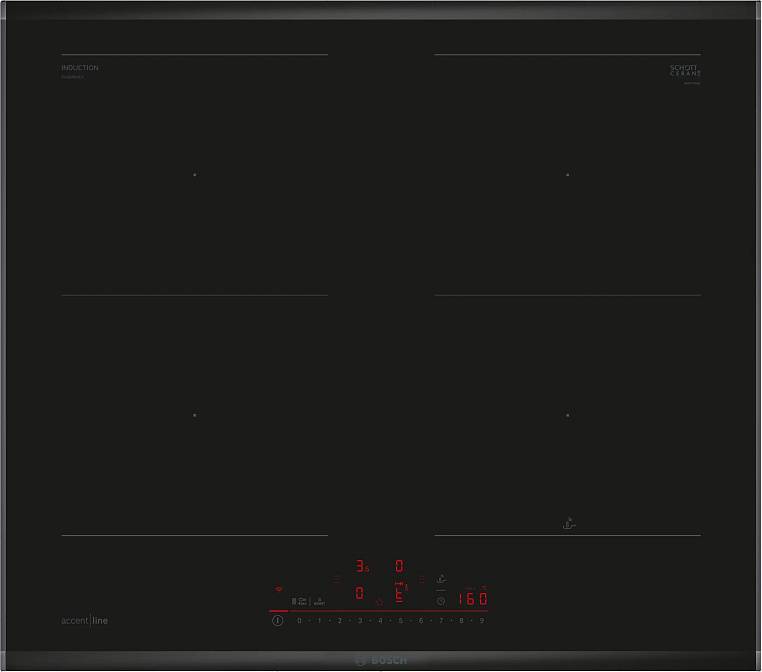Touch the rear-left cooking zone center dot
This screenshot has width=762, height=672.
[x=195, y=174]
